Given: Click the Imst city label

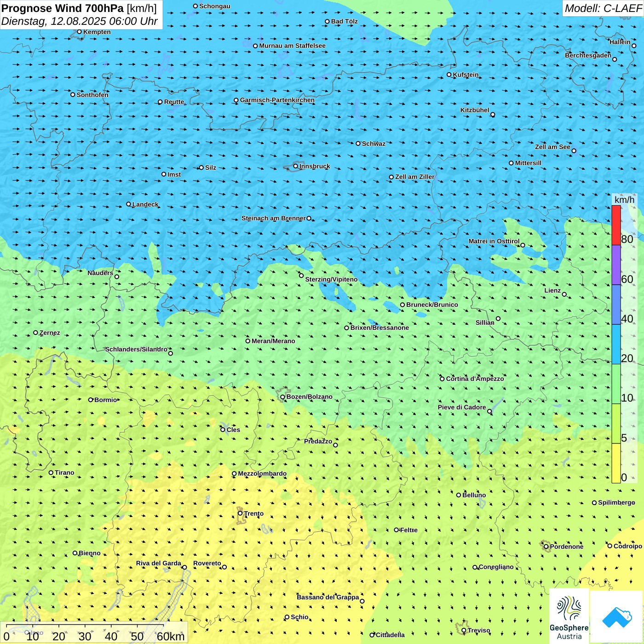Looking at the screenshot, I should (x=174, y=174).
